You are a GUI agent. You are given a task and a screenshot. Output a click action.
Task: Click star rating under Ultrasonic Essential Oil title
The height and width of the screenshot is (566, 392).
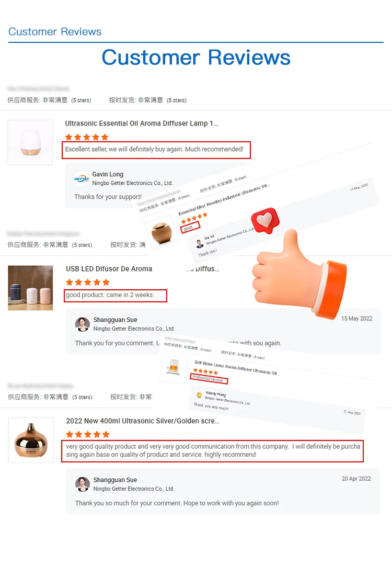tap(87, 137)
